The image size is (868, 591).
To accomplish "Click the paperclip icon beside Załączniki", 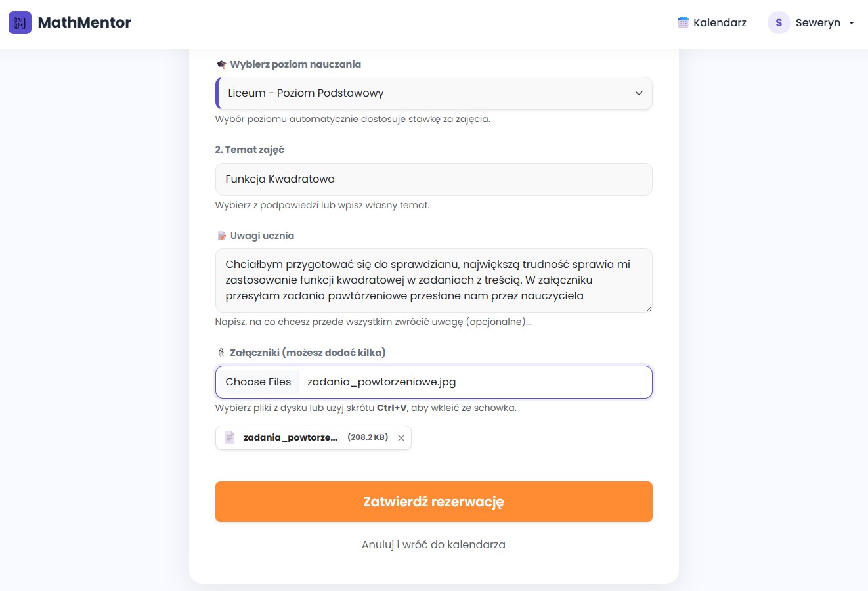I will (221, 353).
